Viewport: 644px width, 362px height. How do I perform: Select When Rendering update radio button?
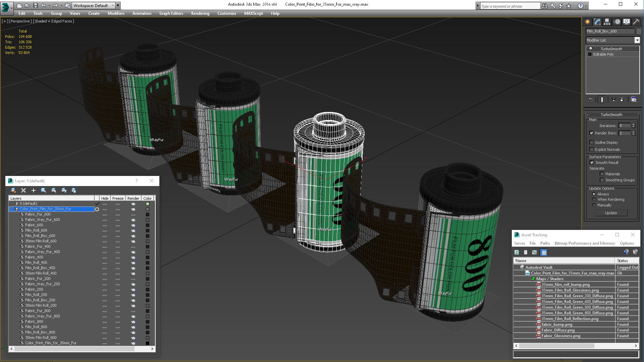594,199
